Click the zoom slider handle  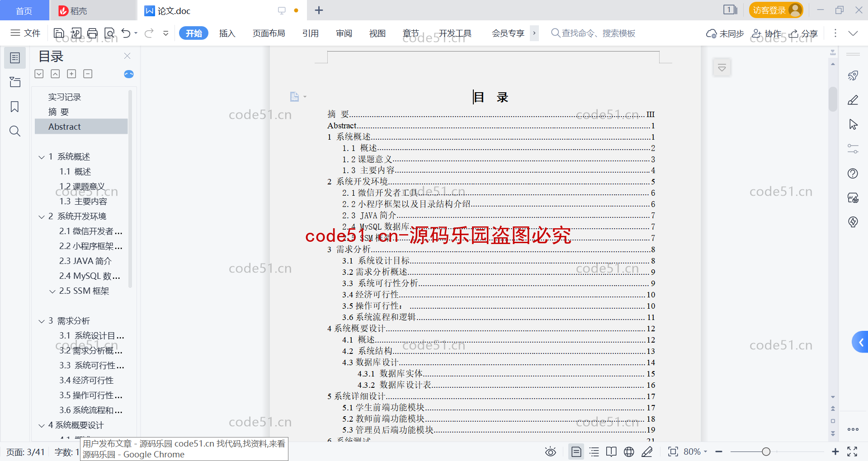click(x=766, y=452)
